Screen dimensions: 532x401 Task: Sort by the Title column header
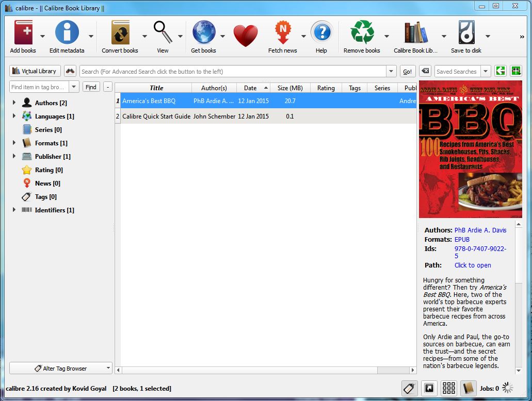(156, 88)
